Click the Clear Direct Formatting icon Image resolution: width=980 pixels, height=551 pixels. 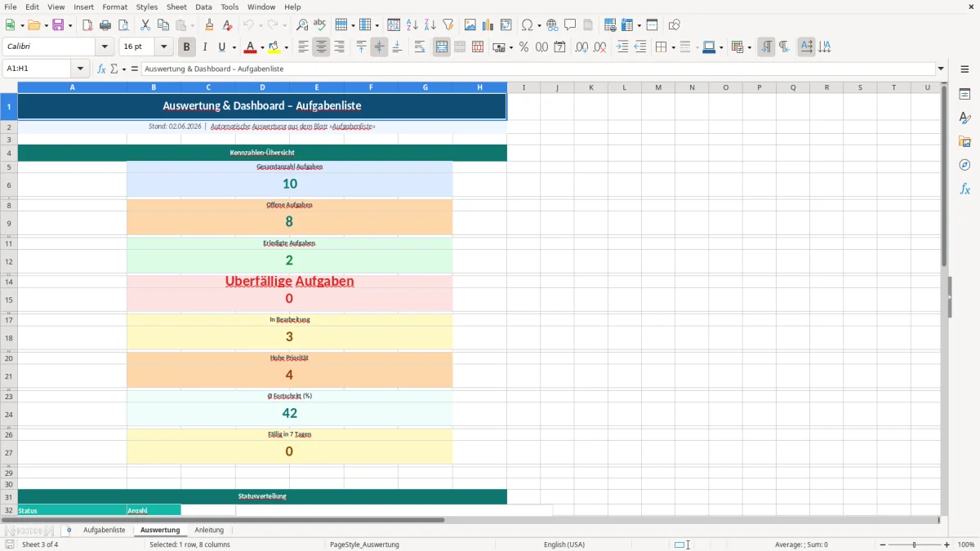(227, 25)
